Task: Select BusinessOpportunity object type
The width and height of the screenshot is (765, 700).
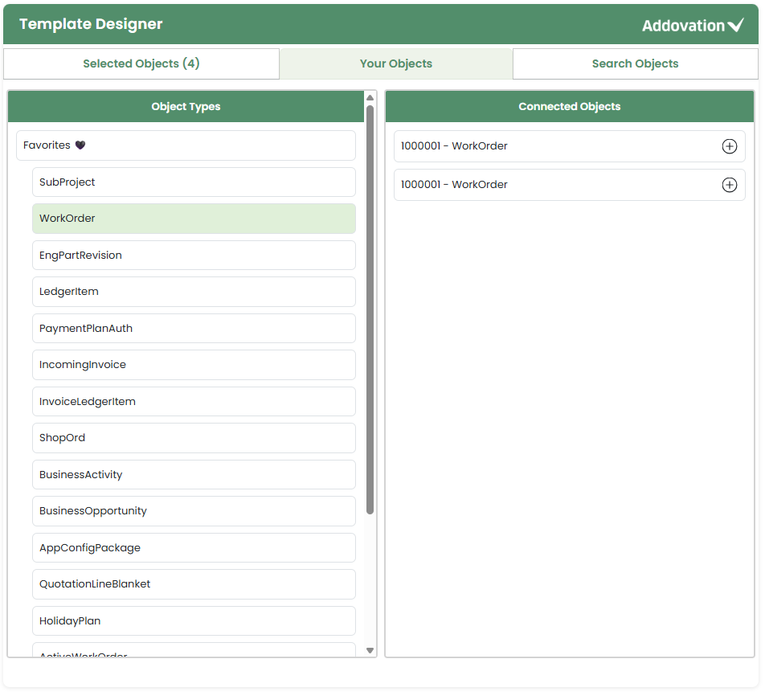Action: pyautogui.click(x=194, y=511)
